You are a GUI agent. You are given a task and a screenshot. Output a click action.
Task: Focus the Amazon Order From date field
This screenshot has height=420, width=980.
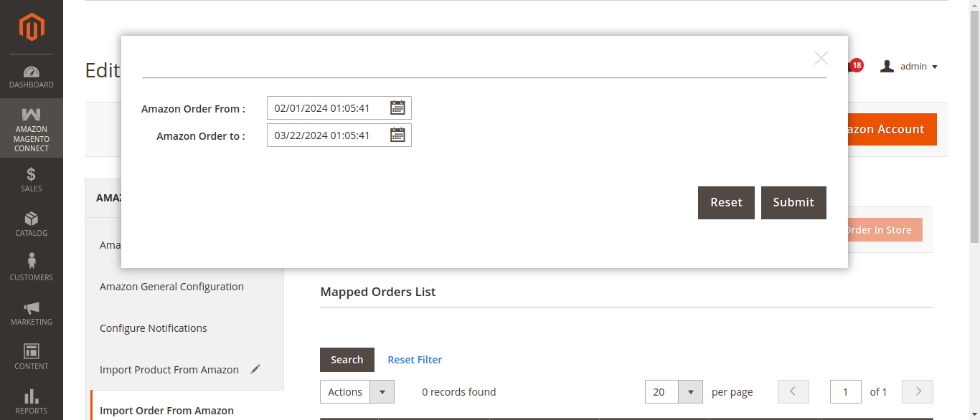click(339, 108)
